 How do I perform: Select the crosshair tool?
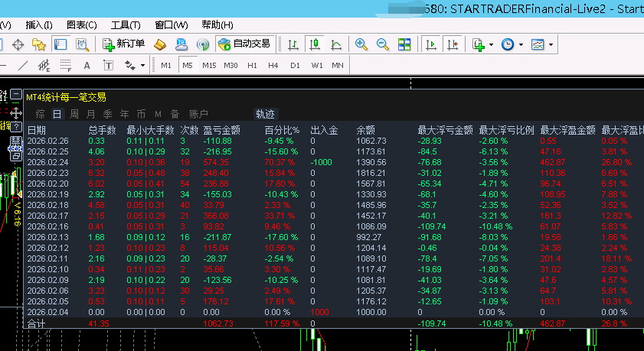[x=18, y=44]
